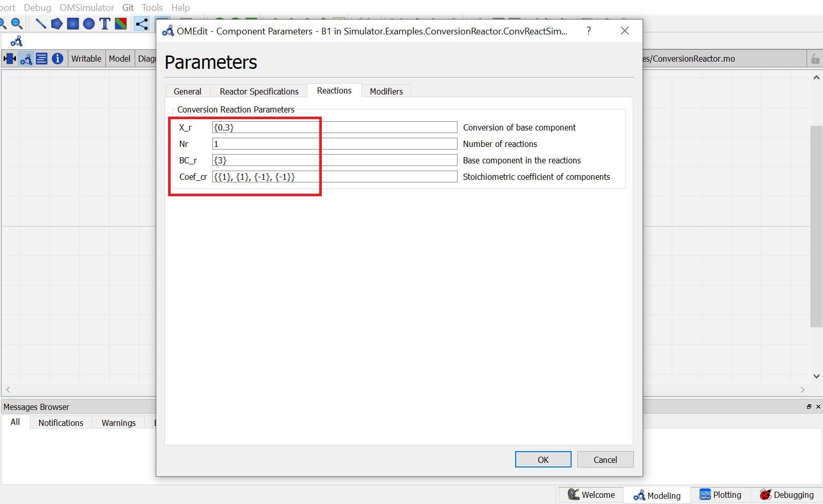Show Warnings messages tab

point(119,423)
